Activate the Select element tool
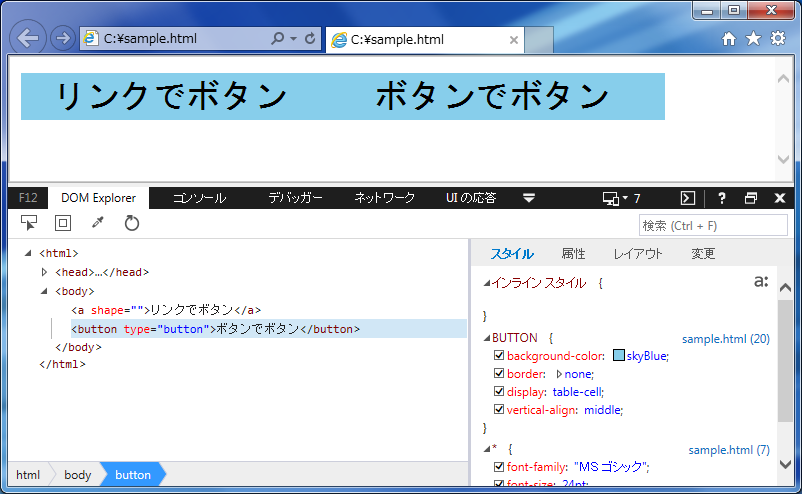The image size is (802, 494). [29, 223]
